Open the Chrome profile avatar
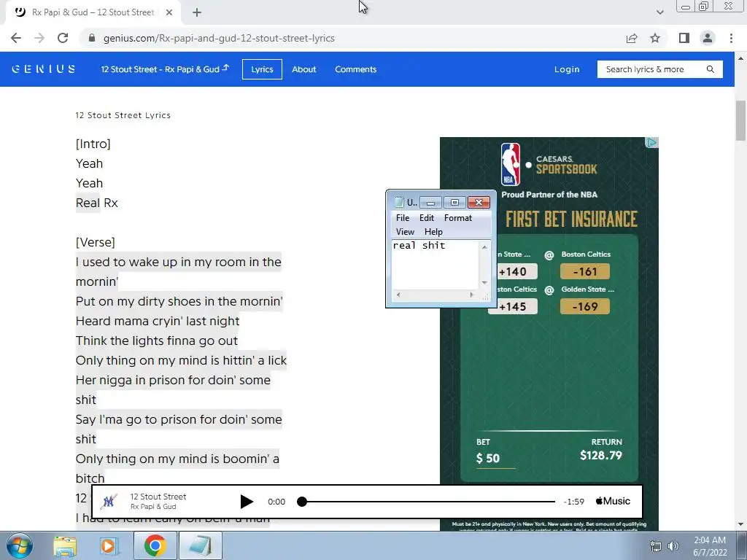Viewport: 747px width, 560px height. tap(708, 38)
